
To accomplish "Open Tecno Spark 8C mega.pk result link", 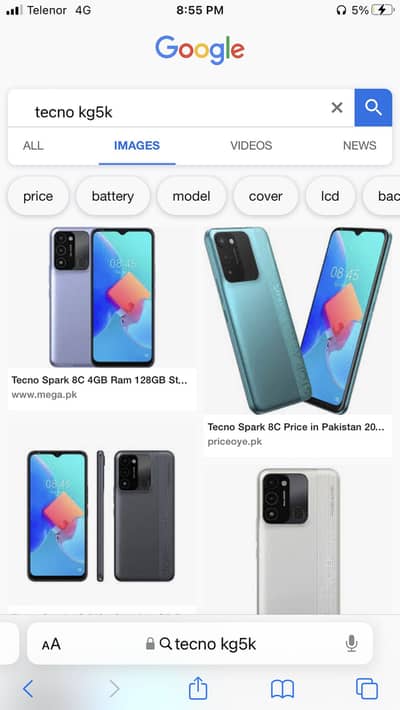I will (x=99, y=380).
